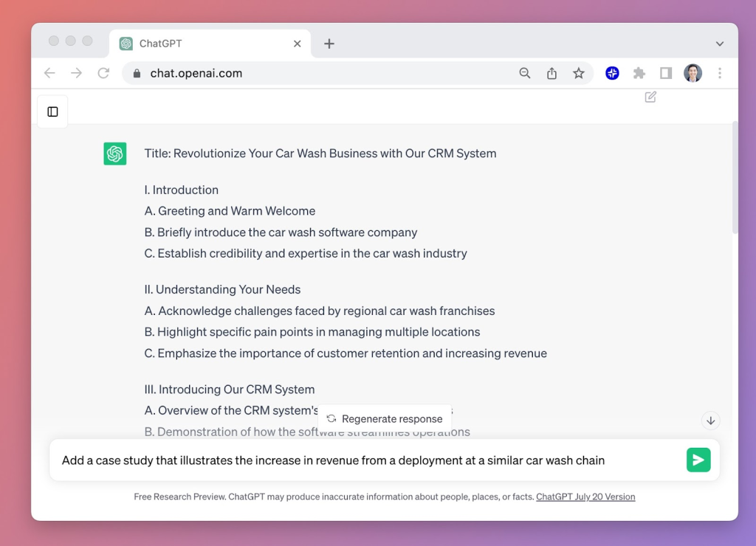Open the user profile avatar menu

click(x=693, y=73)
